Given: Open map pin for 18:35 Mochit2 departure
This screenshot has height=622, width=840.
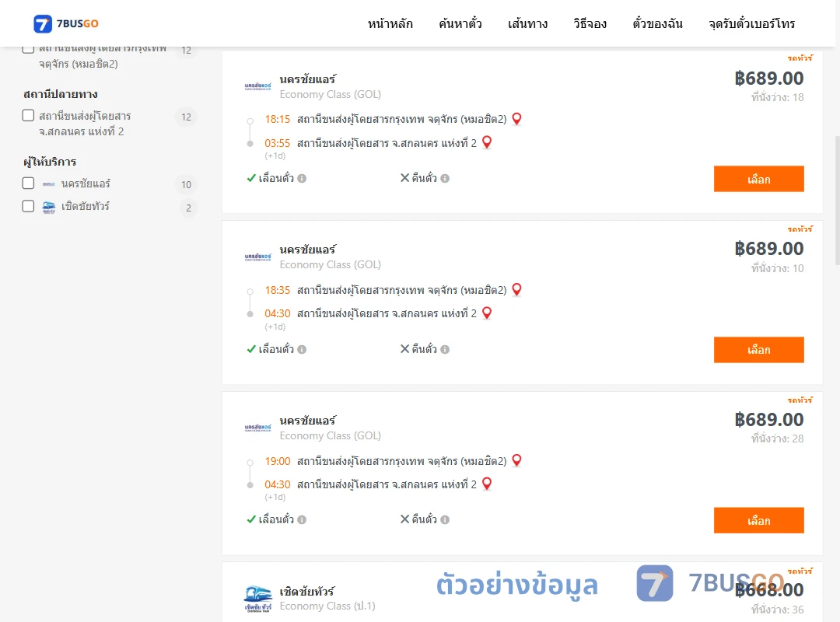Looking at the screenshot, I should pos(516,290).
